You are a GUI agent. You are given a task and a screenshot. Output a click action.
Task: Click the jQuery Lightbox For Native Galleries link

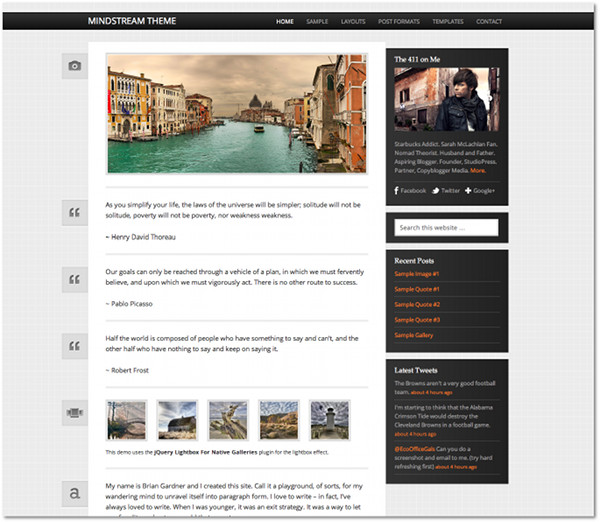[x=205, y=452]
